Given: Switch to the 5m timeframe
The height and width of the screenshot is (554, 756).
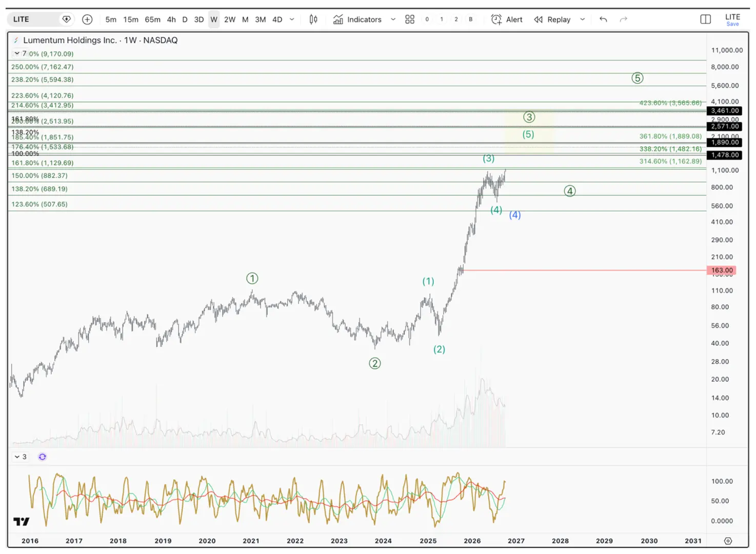Looking at the screenshot, I should point(111,19).
